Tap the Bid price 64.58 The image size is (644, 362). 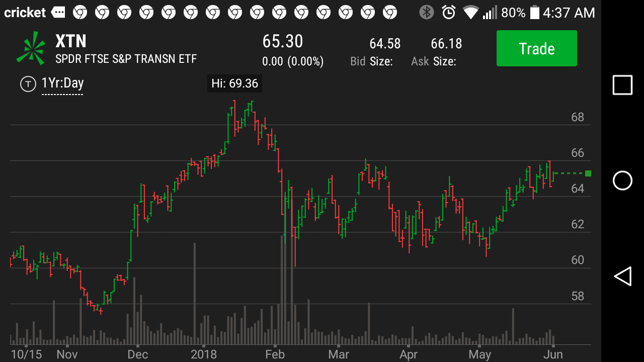(385, 44)
